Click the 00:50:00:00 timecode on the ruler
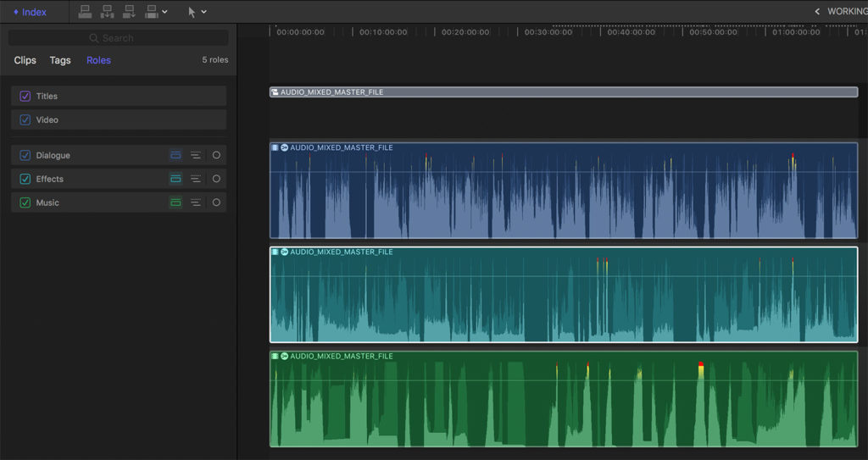Image resolution: width=868 pixels, height=460 pixels. (713, 32)
